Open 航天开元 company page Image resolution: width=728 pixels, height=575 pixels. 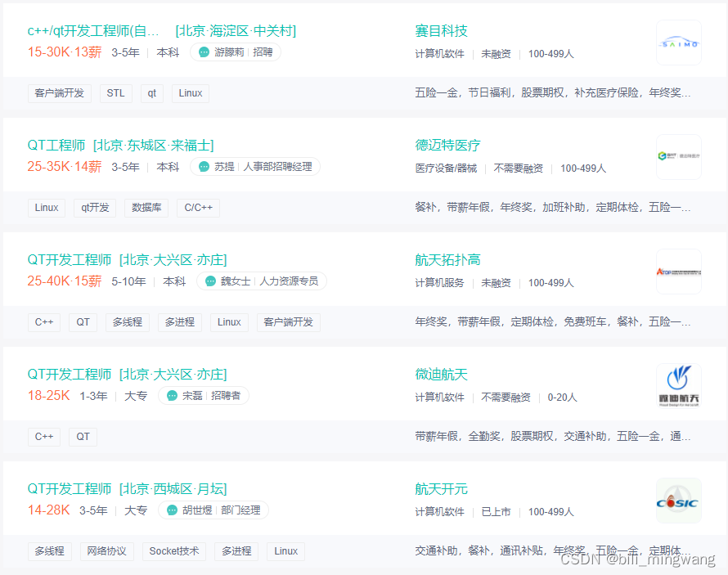pyautogui.click(x=441, y=488)
